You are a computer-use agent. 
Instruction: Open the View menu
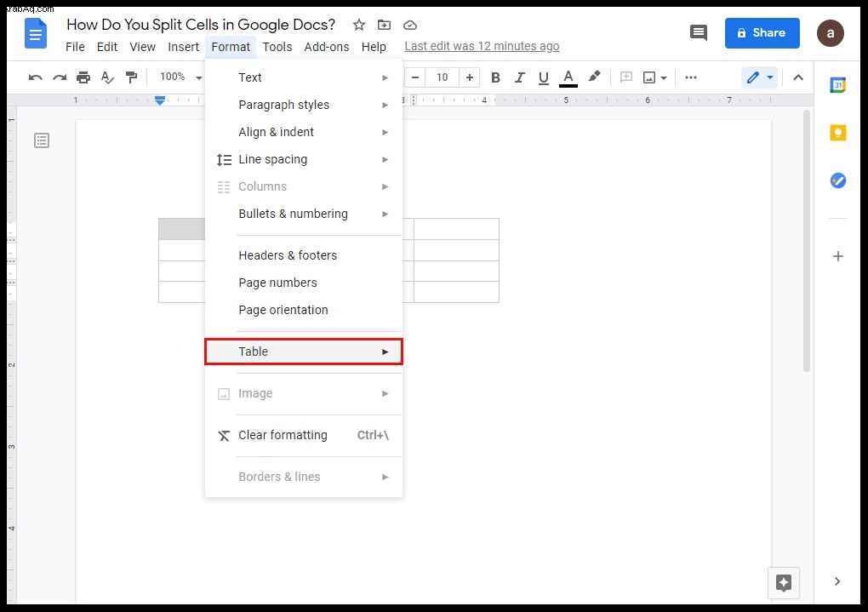pyautogui.click(x=142, y=47)
